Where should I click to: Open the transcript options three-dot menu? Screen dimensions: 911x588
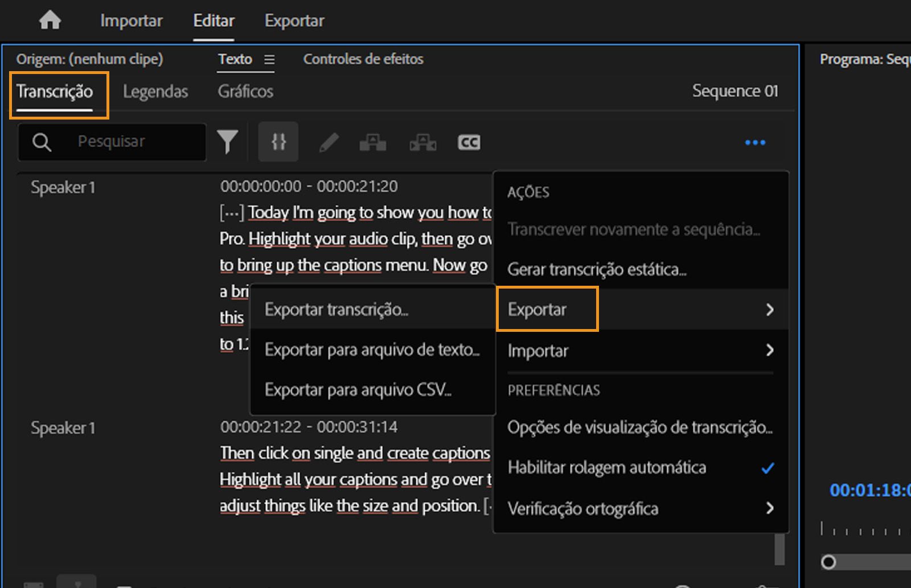click(754, 142)
